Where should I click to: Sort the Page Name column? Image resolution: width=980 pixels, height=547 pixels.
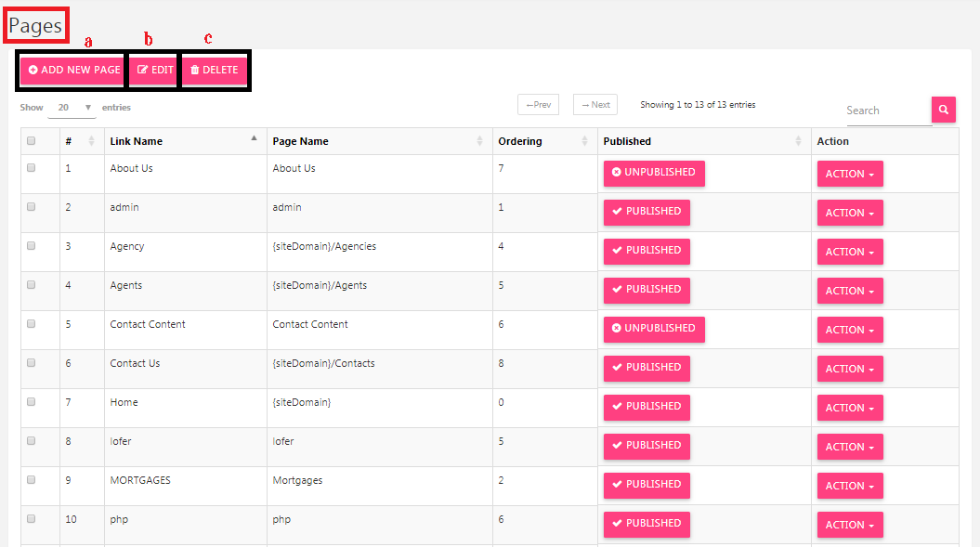479,141
